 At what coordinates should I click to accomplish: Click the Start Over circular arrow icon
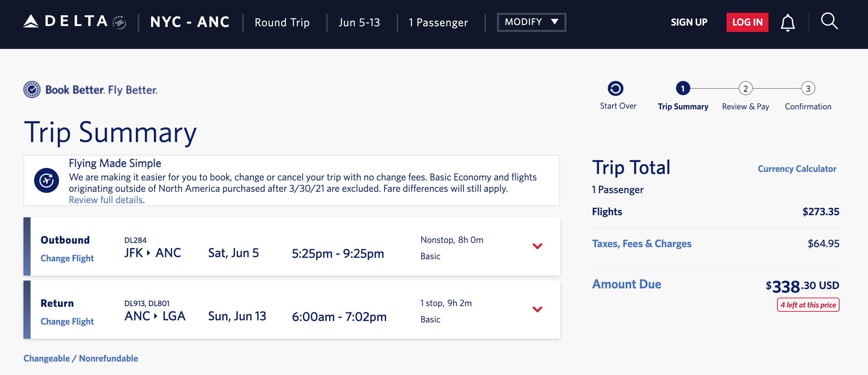pyautogui.click(x=615, y=88)
